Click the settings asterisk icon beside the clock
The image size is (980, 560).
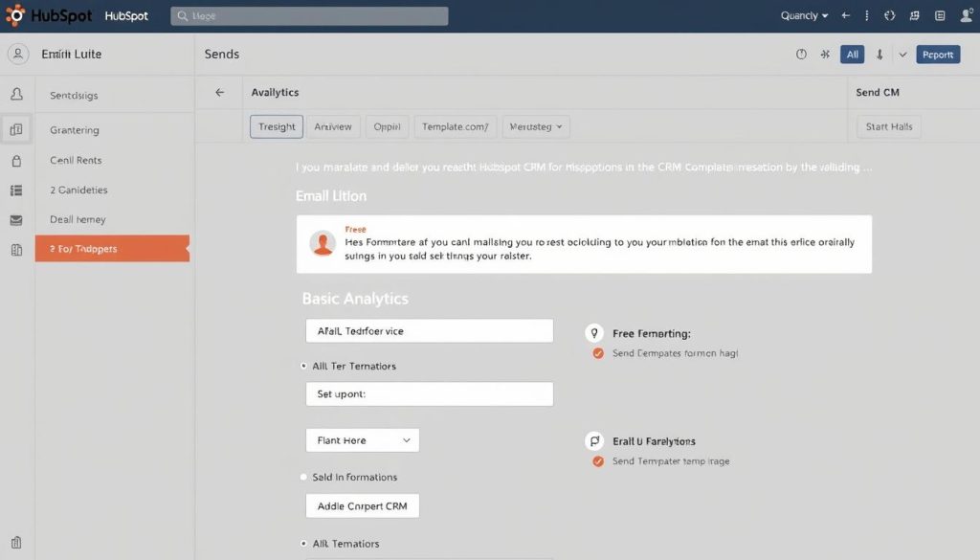coord(825,55)
